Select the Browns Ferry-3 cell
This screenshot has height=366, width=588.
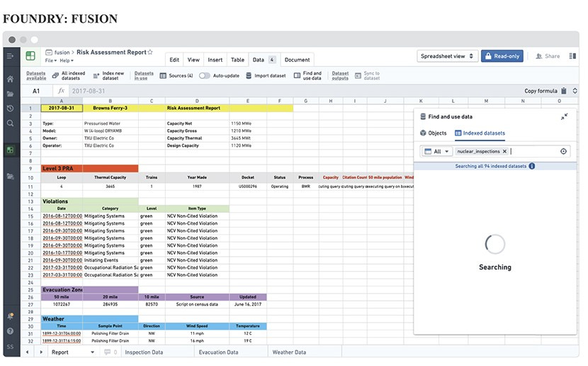click(x=111, y=108)
